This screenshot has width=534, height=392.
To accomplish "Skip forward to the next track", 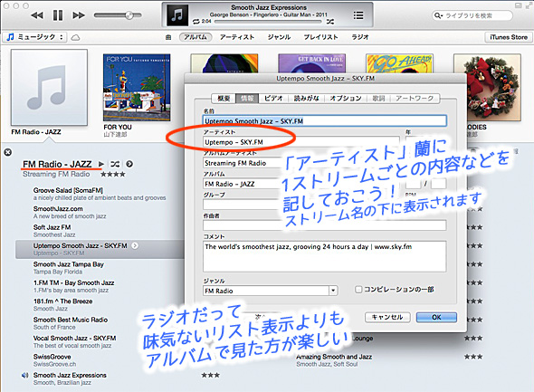I will [79, 15].
